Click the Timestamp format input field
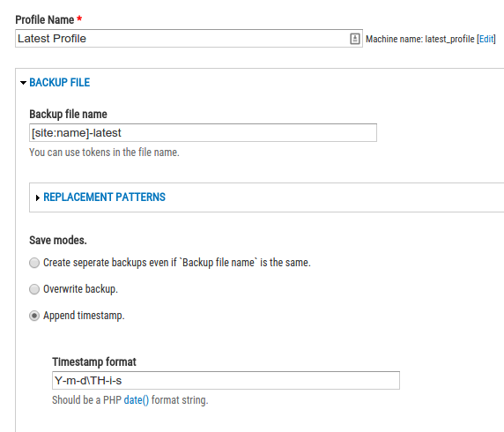The image size is (504, 432). click(226, 381)
